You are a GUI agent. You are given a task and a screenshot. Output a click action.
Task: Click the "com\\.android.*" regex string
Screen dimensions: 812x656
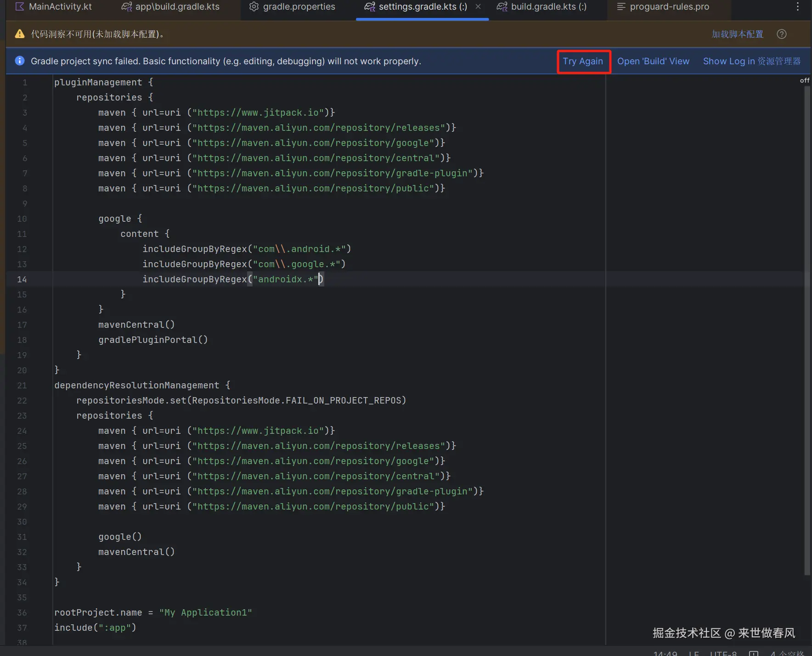click(299, 249)
